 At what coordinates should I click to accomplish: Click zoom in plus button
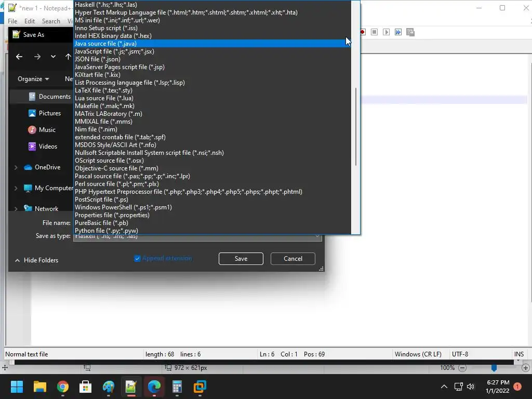(526, 368)
